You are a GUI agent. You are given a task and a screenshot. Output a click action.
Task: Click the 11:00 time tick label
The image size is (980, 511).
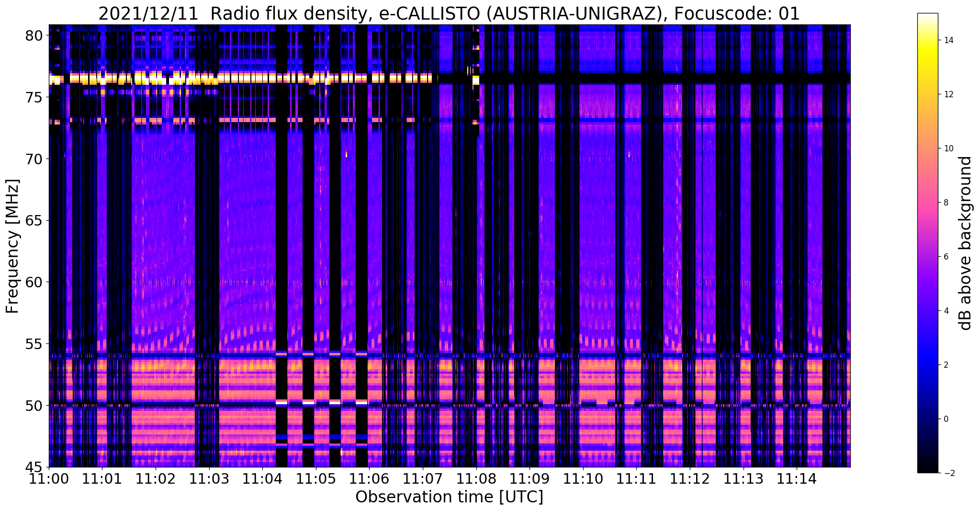click(49, 478)
